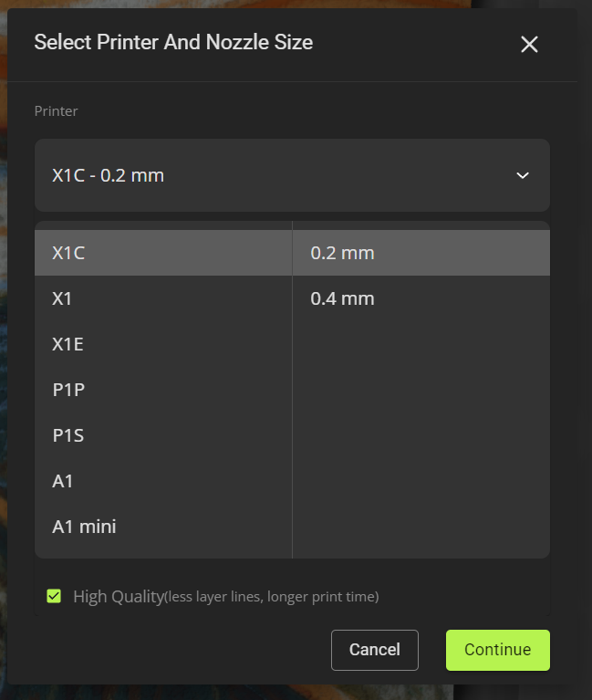
Task: Choose P1S in the printer list
Action: [163, 434]
